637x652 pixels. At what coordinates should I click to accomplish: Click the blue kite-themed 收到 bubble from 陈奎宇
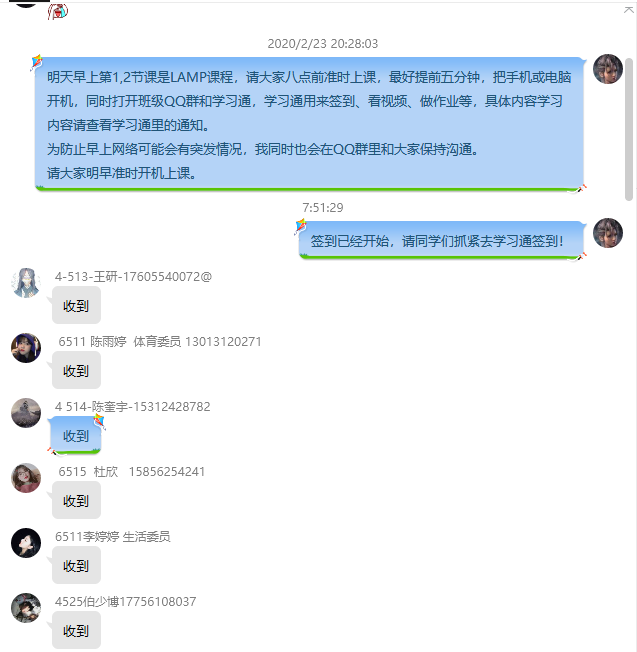click(76, 435)
